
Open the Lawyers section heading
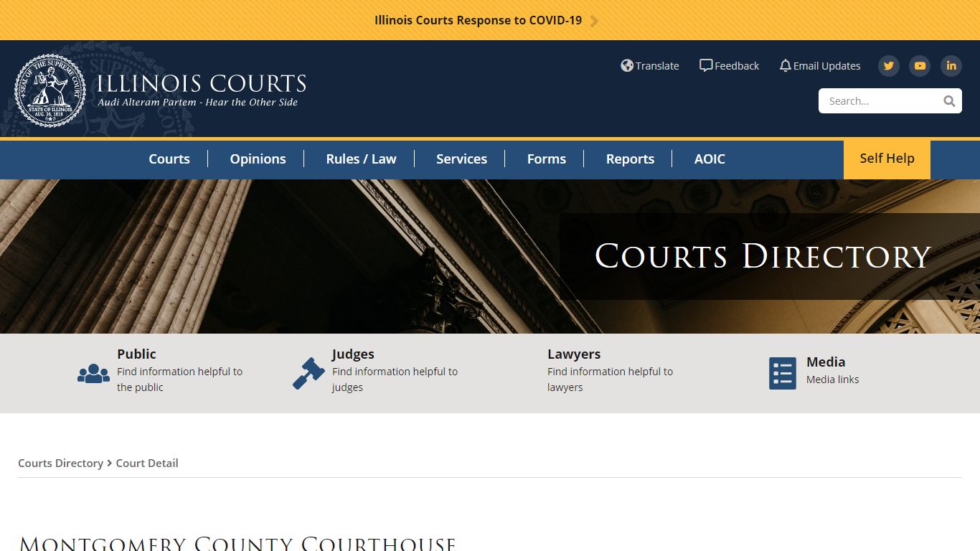pos(574,354)
